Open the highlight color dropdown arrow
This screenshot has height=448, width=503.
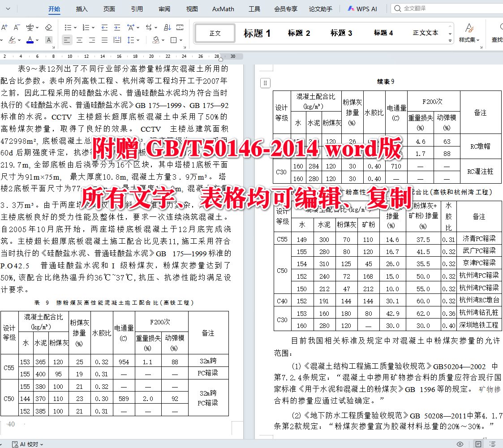(19, 40)
